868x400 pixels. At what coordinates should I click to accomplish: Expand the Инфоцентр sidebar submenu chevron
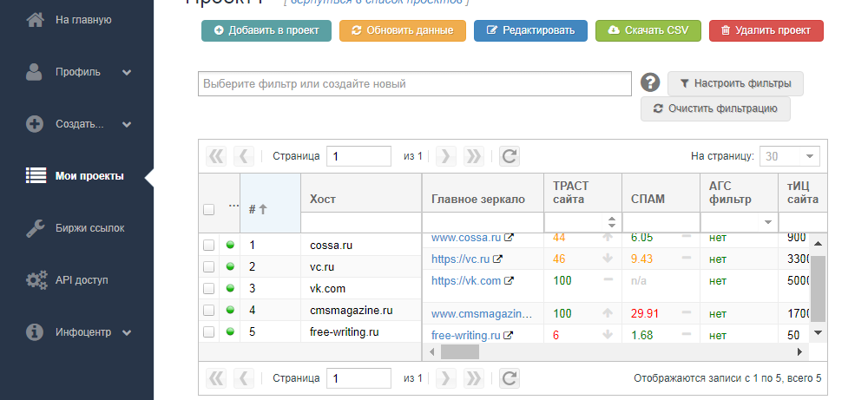tap(127, 332)
